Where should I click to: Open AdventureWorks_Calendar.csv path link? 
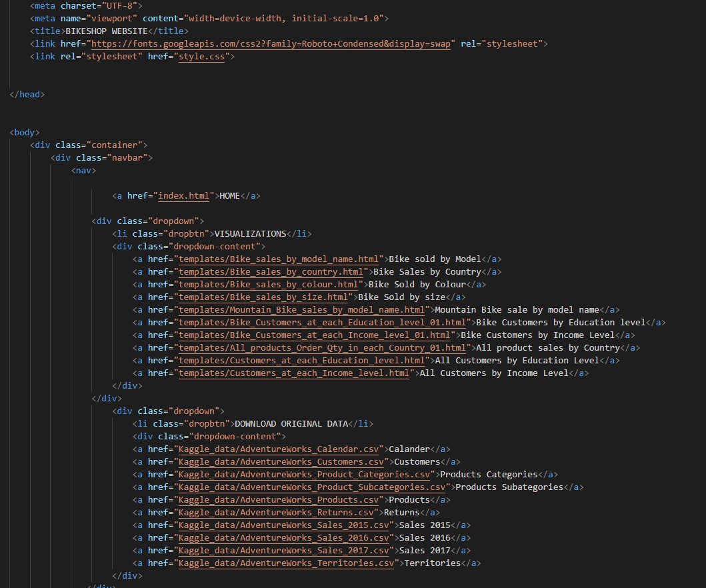coord(279,449)
